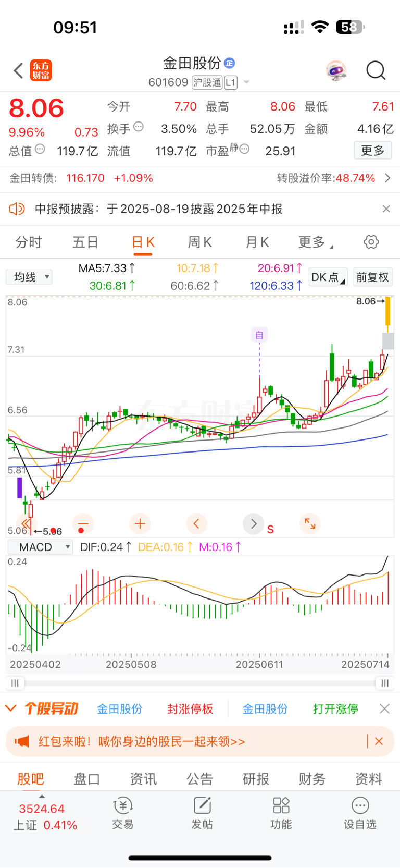The image size is (400, 868).
Task: Switch to the 五日 tab
Action: pos(85,242)
